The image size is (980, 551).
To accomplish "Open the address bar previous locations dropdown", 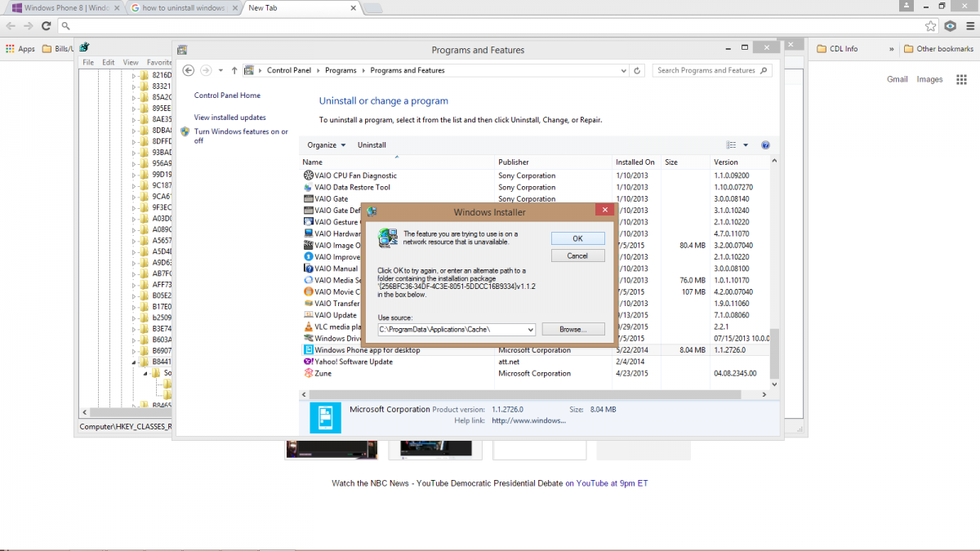I will pyautogui.click(x=623, y=70).
